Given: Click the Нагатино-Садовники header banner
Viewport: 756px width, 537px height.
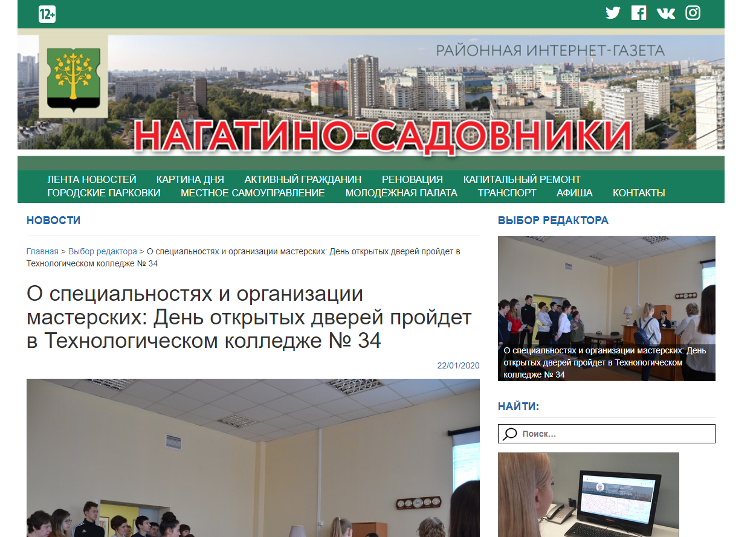Looking at the screenshot, I should (371, 92).
